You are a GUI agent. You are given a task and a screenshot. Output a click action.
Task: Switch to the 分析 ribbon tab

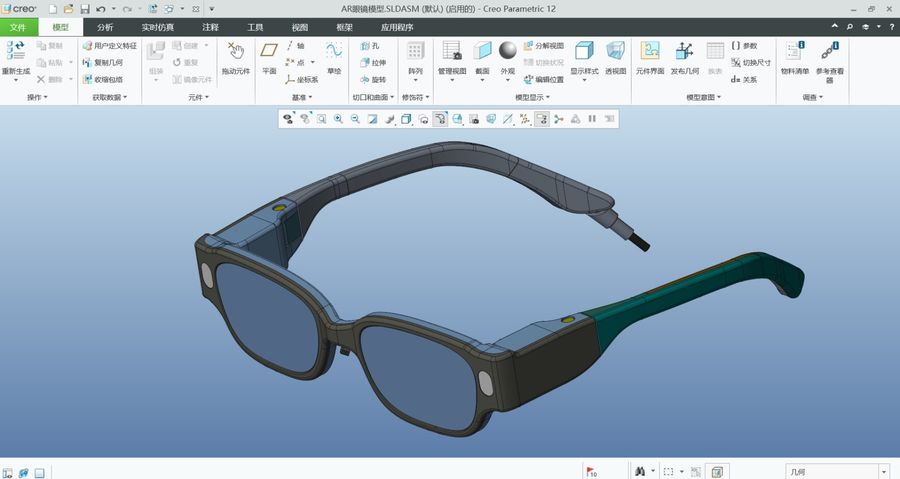(105, 27)
